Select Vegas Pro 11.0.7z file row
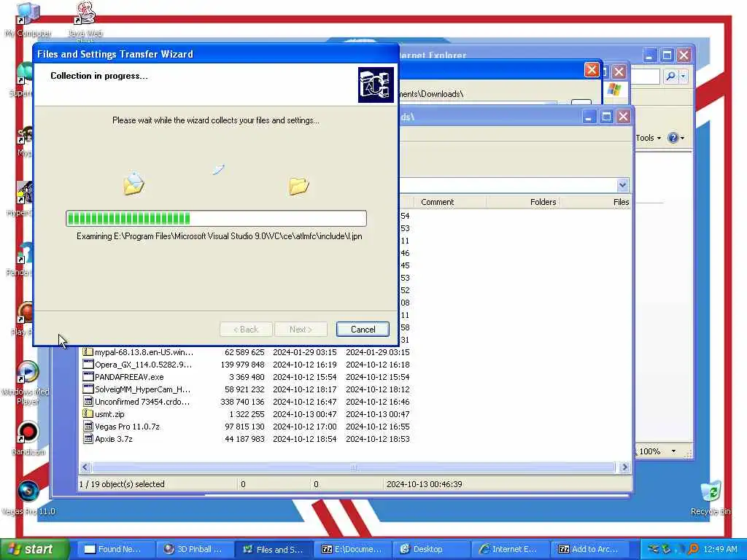The image size is (747, 560). click(x=246, y=427)
